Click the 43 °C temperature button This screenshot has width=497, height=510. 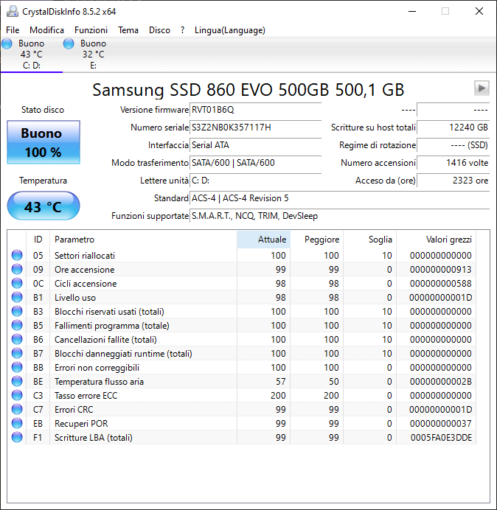pos(43,206)
